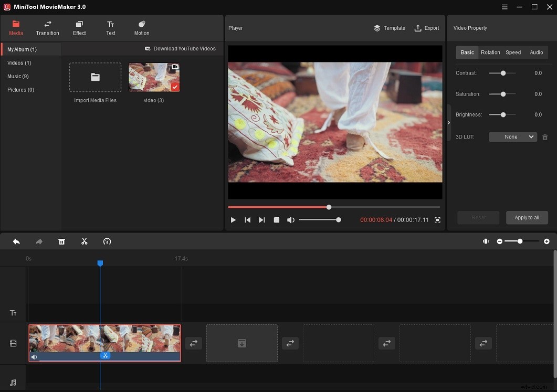Mute the Player volume speaker icon

pos(291,220)
